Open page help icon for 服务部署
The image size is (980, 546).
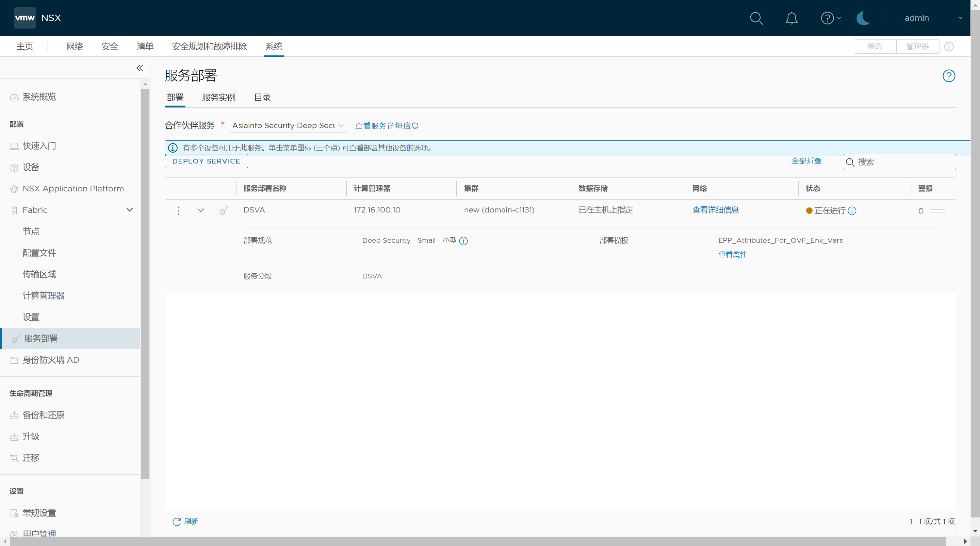[x=948, y=76]
